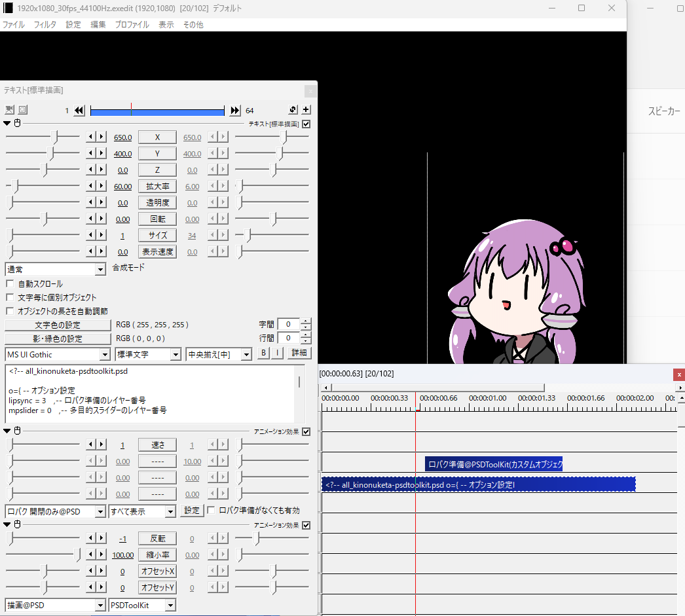Decrease 行間 value with down spinner
This screenshot has height=616, width=685.
[306, 341]
